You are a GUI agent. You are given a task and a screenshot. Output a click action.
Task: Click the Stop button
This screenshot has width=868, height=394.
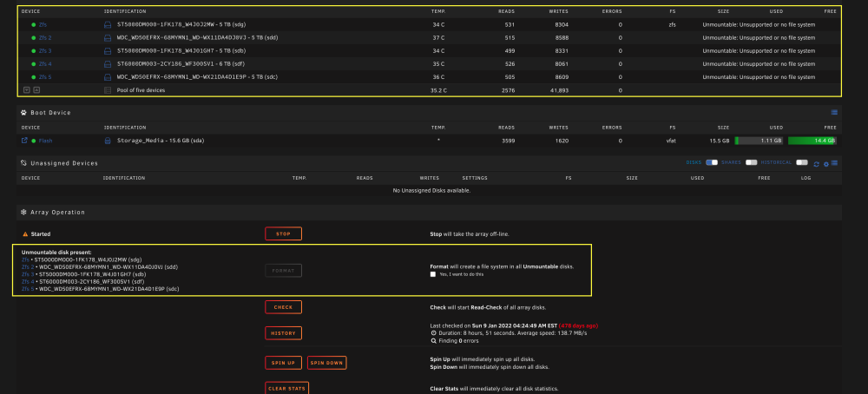284,234
